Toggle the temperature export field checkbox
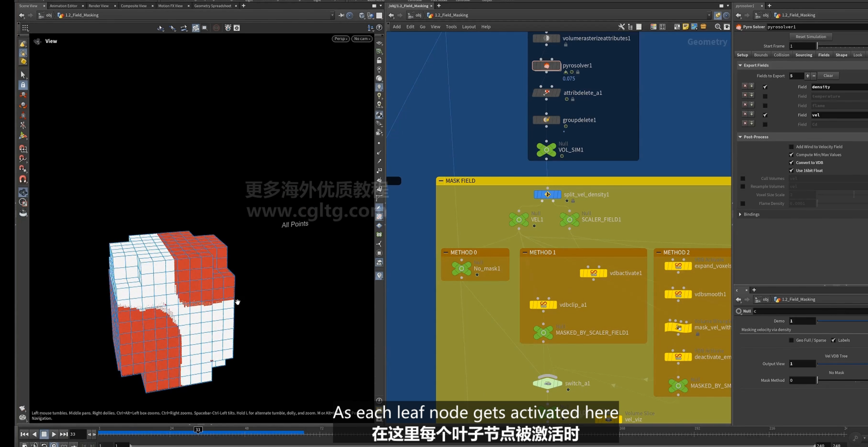Screen dimensions: 868x447 tap(765, 96)
